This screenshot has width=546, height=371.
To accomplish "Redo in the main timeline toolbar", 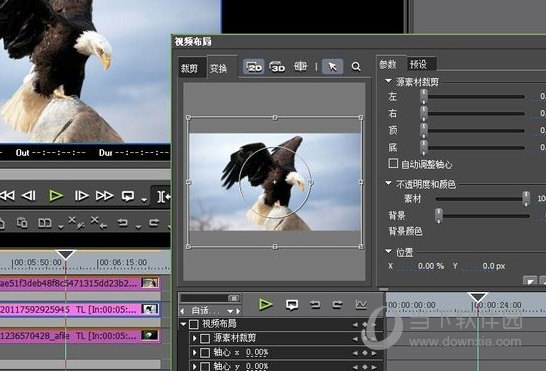I will pyautogui.click(x=154, y=222).
